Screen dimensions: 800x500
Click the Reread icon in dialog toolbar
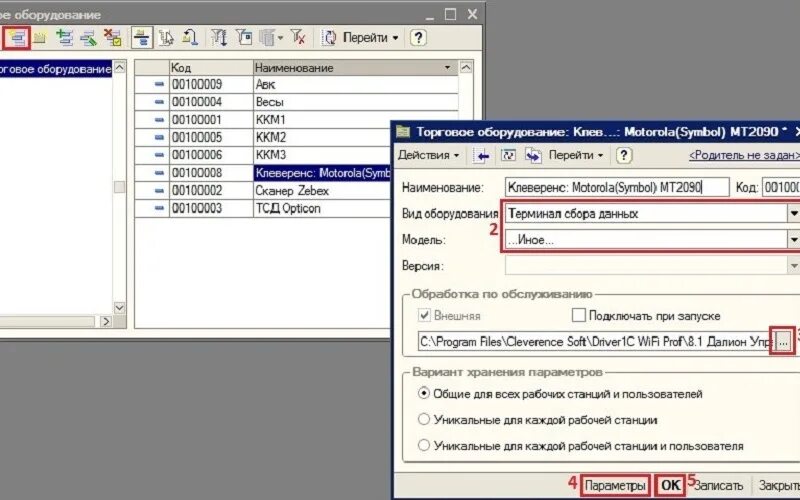click(508, 156)
